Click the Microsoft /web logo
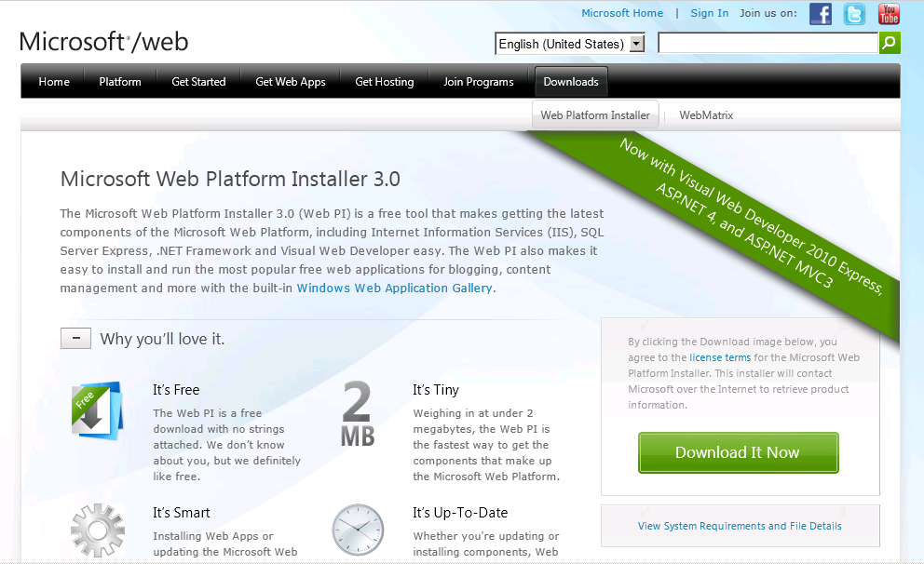This screenshot has width=924, height=564. tap(103, 42)
